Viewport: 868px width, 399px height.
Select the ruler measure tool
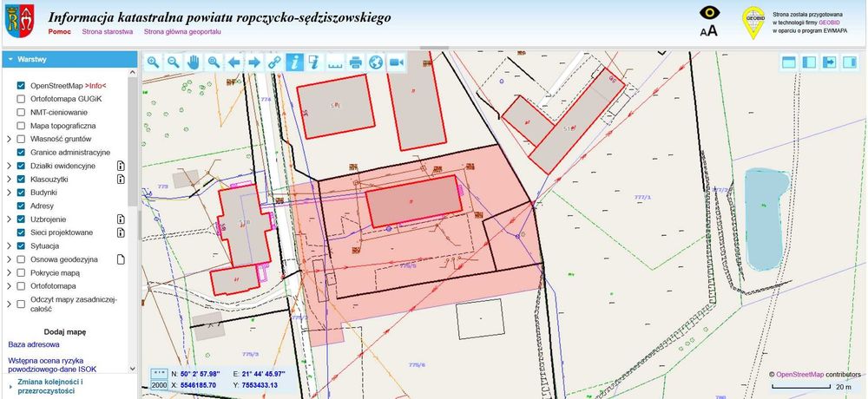click(335, 62)
